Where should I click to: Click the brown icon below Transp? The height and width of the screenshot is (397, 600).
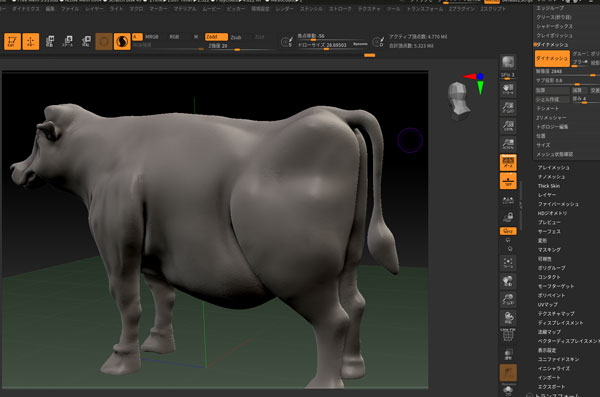coord(508,372)
